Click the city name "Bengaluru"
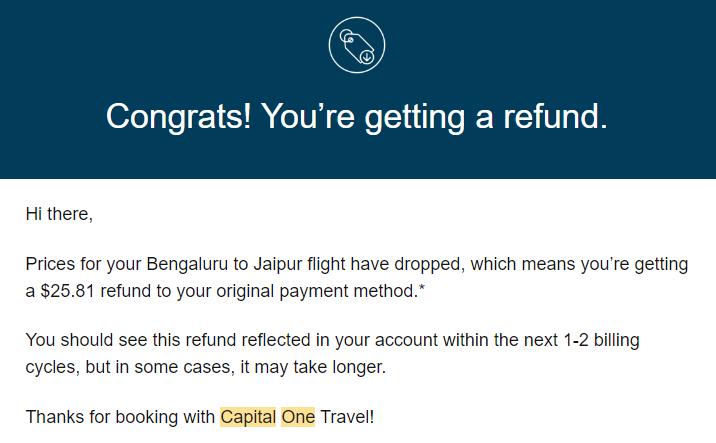This screenshot has width=716, height=443. [187, 264]
